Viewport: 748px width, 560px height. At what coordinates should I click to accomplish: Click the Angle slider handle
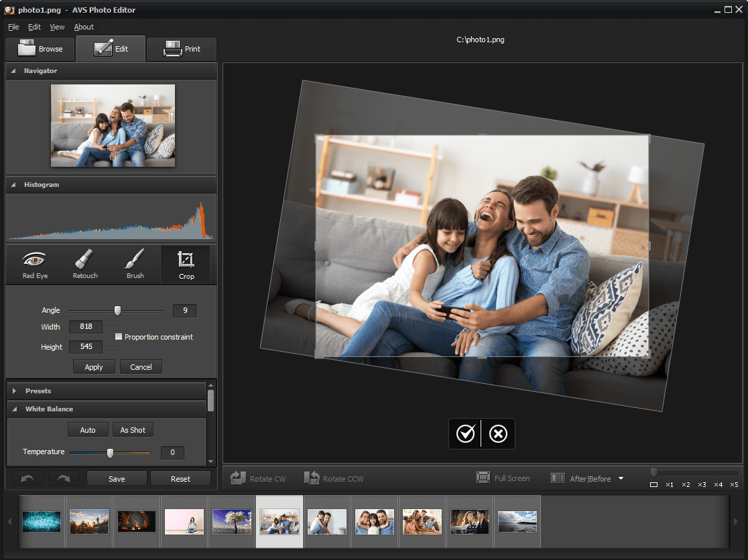(117, 311)
